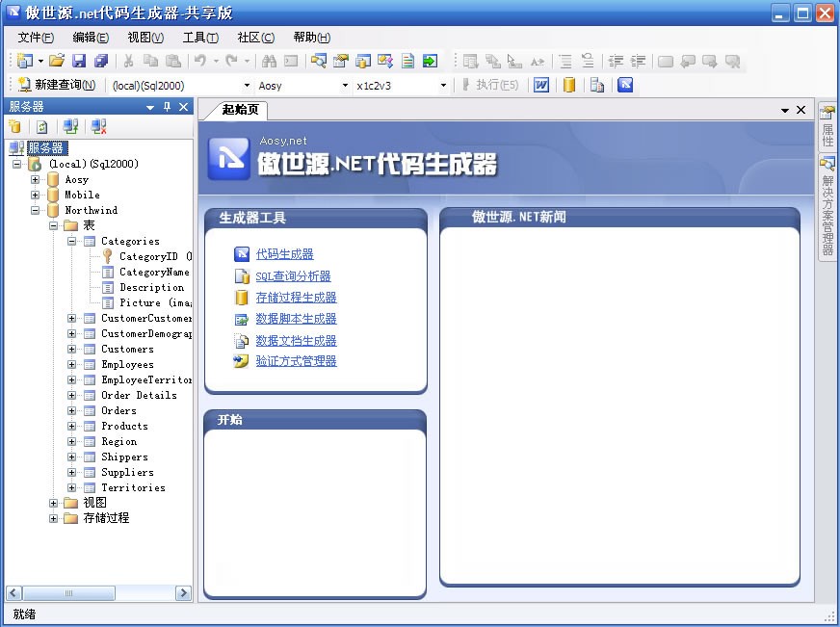Open the 文件(F) menu
This screenshot has height=627, width=840.
click(36, 38)
